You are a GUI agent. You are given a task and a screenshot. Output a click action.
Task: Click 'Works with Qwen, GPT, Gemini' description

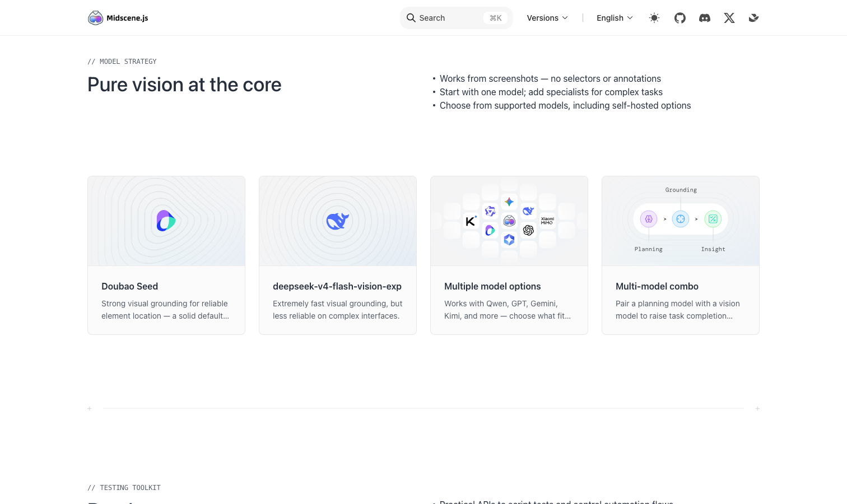501,304
